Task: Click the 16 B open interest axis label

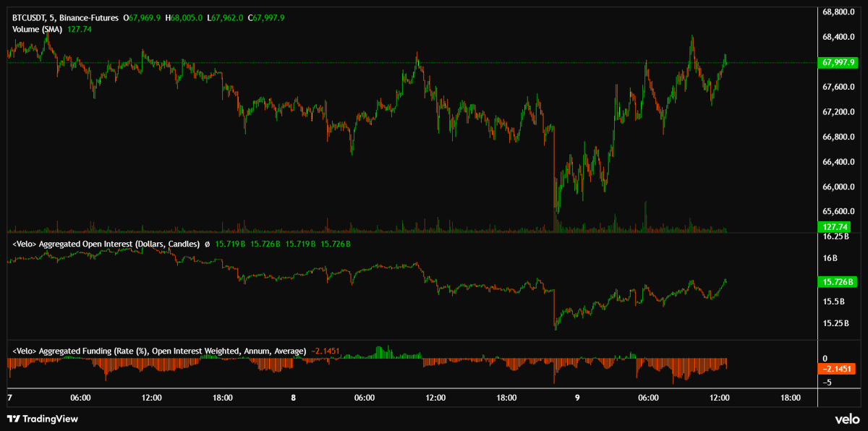Action: [830, 258]
